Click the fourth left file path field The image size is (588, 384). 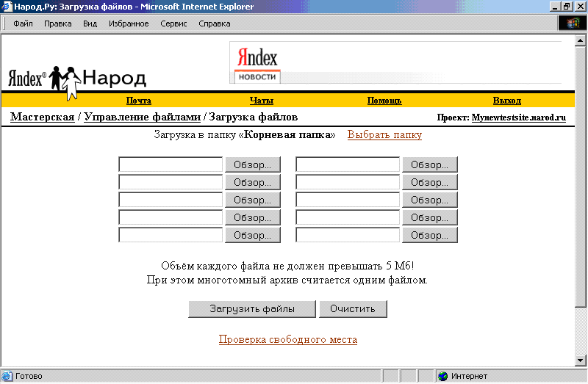tap(171, 217)
